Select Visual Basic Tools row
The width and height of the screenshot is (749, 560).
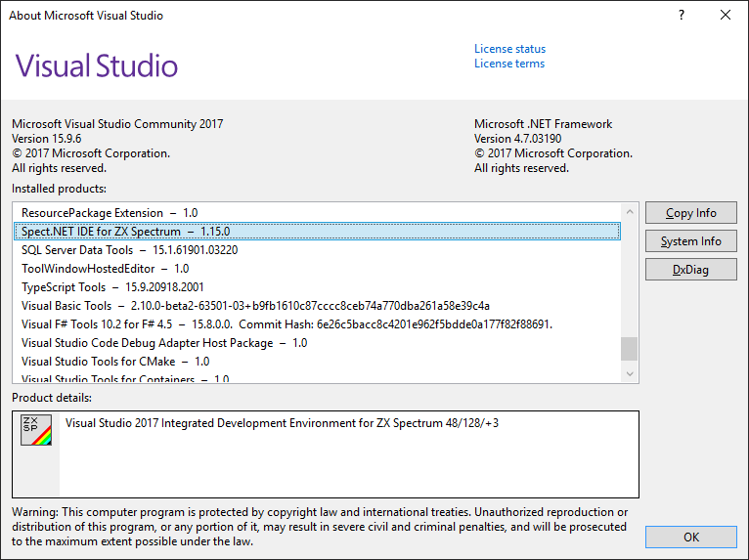[317, 306]
